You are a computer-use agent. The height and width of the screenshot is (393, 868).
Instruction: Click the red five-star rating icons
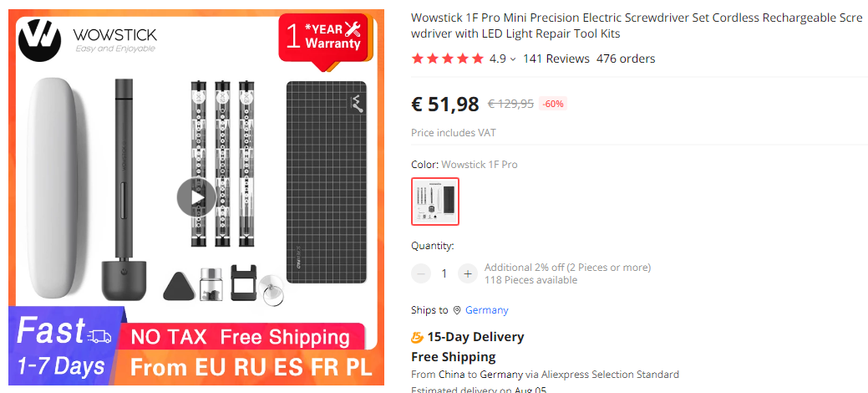point(447,59)
